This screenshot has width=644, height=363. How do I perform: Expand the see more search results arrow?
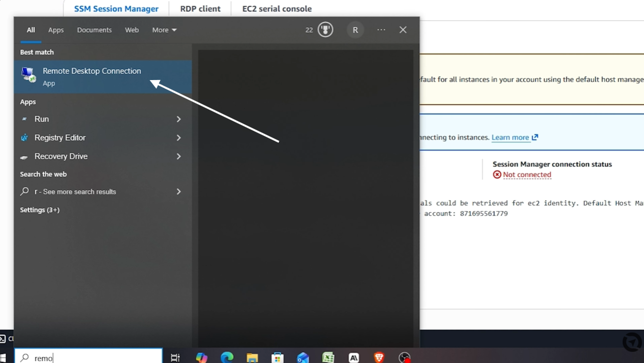click(179, 192)
